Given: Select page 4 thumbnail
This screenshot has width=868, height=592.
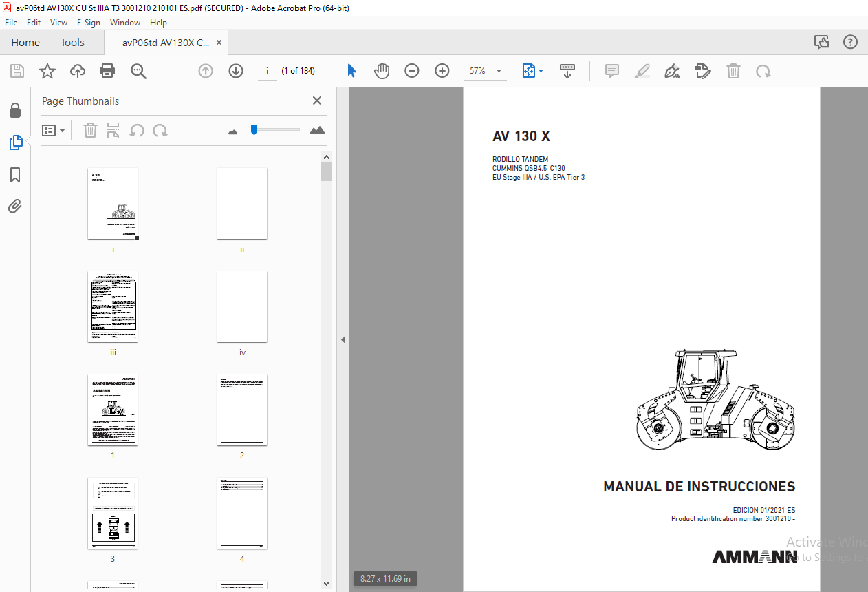Looking at the screenshot, I should pos(242,514).
